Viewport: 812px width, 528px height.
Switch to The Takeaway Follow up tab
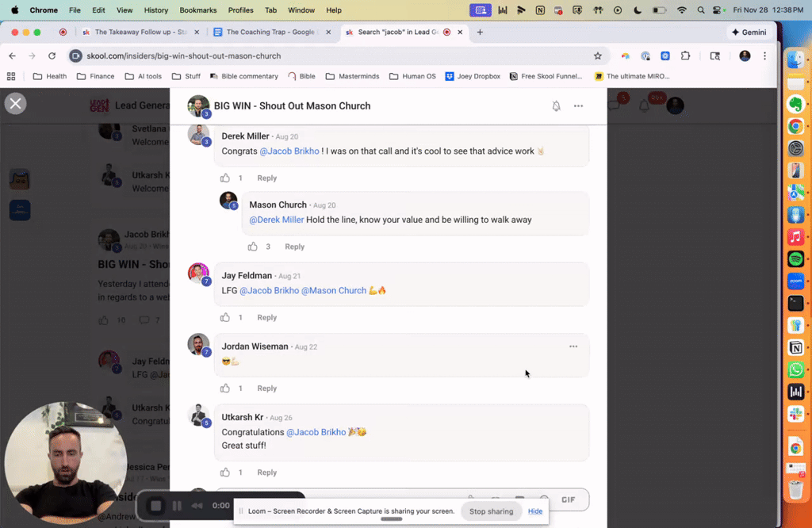(x=140, y=32)
